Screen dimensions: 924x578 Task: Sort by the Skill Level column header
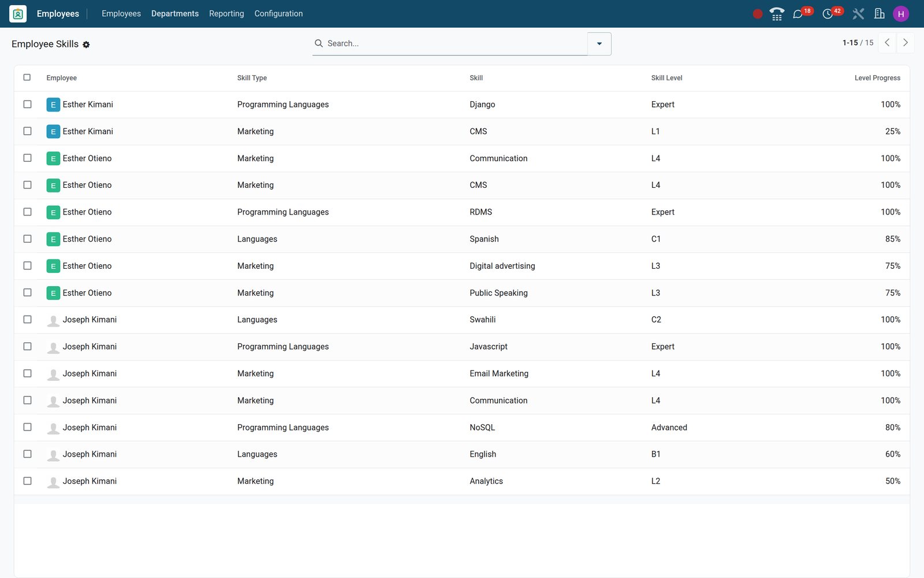[x=667, y=78]
